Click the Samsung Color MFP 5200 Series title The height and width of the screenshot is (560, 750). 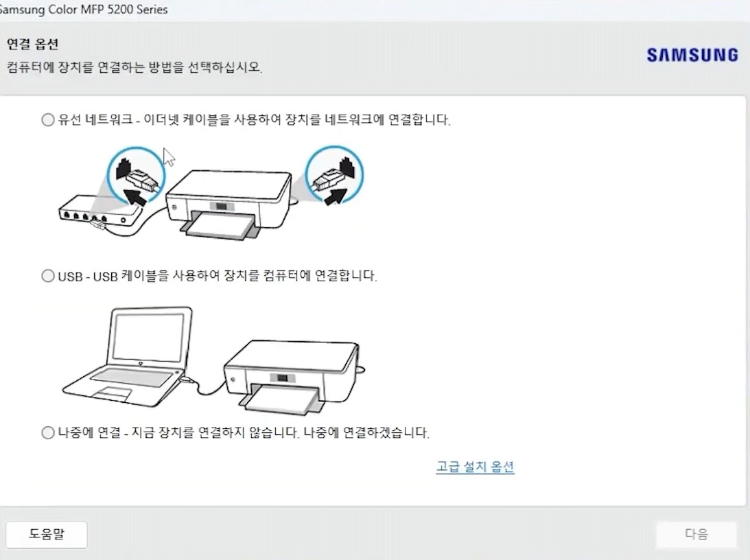(84, 10)
